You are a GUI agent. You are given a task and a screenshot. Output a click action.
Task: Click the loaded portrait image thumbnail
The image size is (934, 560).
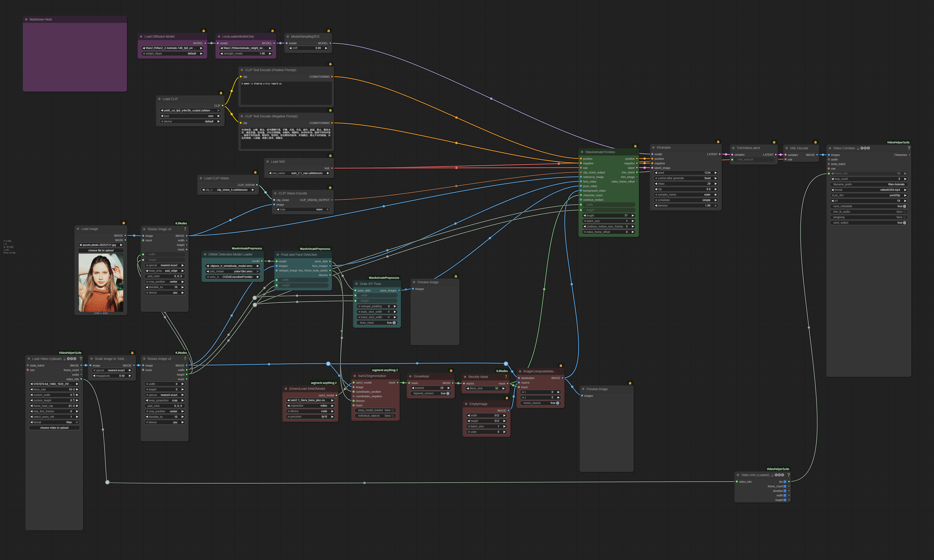click(x=101, y=282)
